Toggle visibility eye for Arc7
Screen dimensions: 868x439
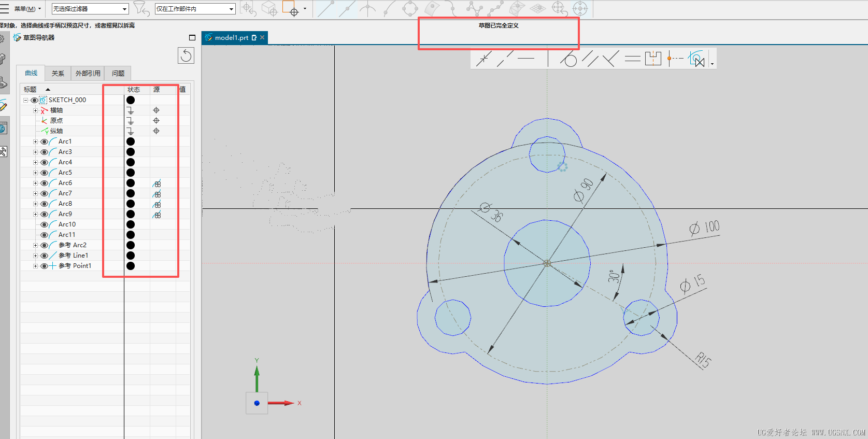(x=45, y=193)
